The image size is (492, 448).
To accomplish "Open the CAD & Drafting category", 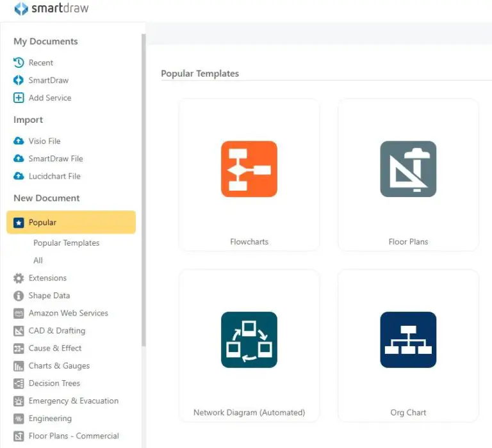I will (57, 331).
